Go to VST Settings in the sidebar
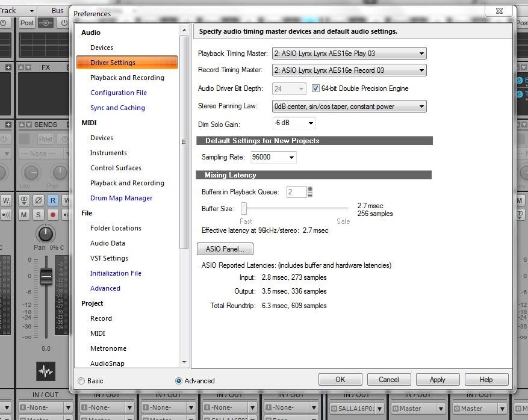The image size is (528, 420). (x=109, y=258)
